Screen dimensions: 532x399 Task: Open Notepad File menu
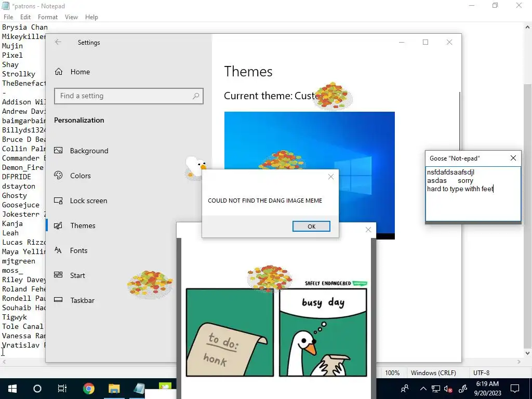(x=8, y=17)
